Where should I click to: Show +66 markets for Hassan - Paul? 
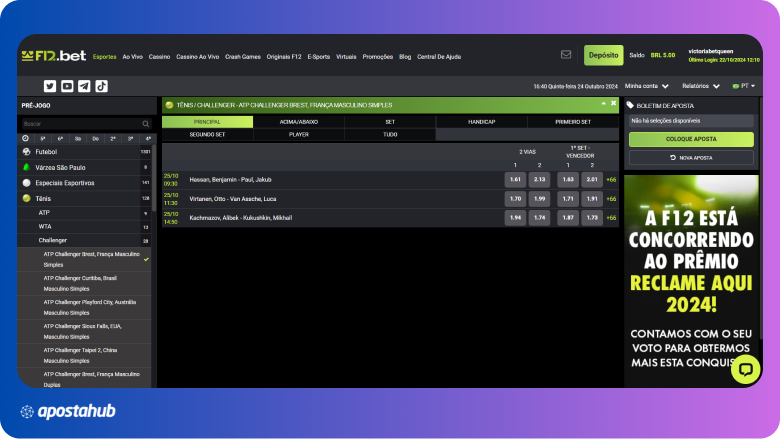611,180
